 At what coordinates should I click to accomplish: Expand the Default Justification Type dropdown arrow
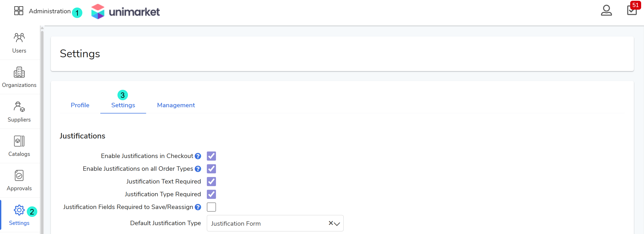click(x=337, y=224)
